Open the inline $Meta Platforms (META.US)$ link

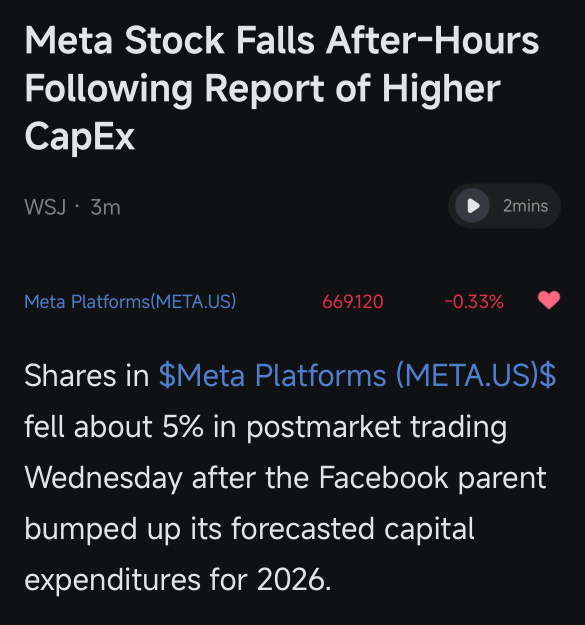(357, 375)
